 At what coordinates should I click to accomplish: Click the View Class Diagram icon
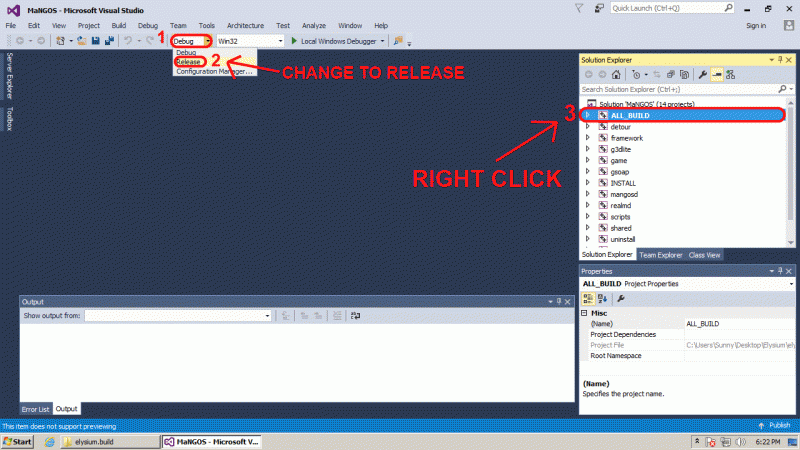click(x=731, y=74)
